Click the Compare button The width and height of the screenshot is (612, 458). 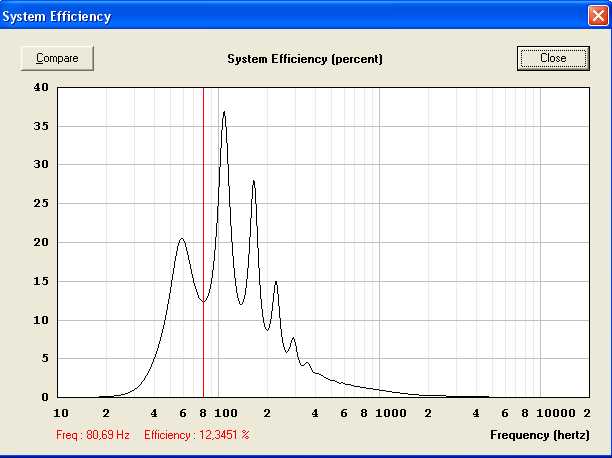pos(57,58)
